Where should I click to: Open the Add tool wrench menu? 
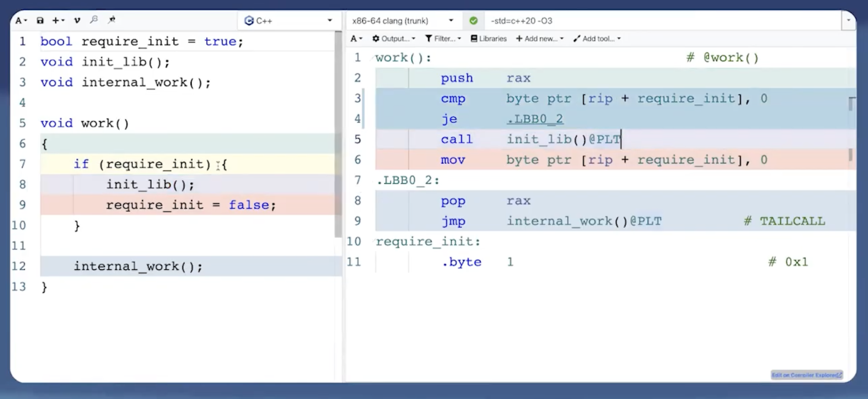(x=597, y=39)
